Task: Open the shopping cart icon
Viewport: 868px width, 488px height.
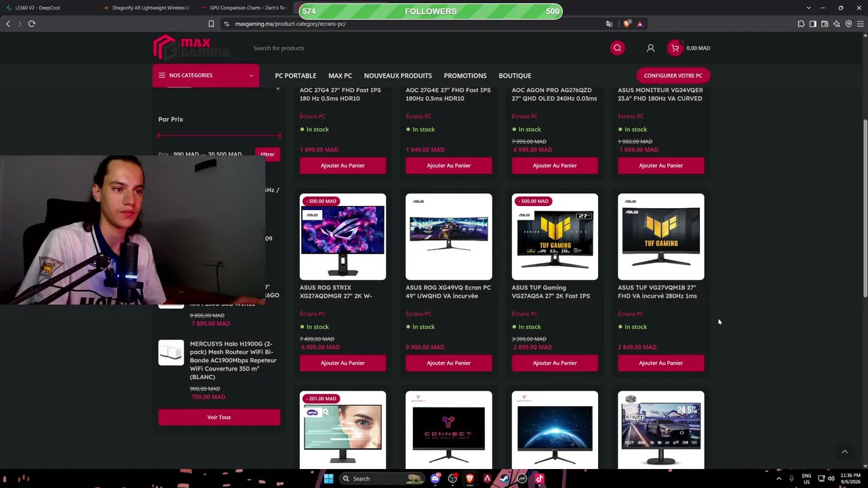Action: [x=674, y=48]
